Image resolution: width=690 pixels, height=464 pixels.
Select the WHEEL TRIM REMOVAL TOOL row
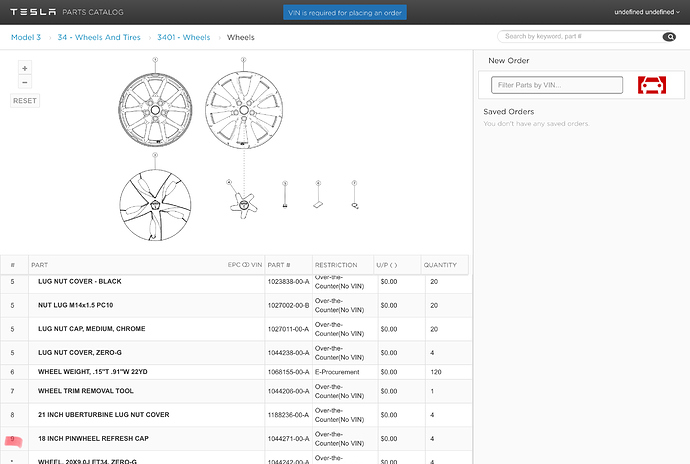pos(236,391)
